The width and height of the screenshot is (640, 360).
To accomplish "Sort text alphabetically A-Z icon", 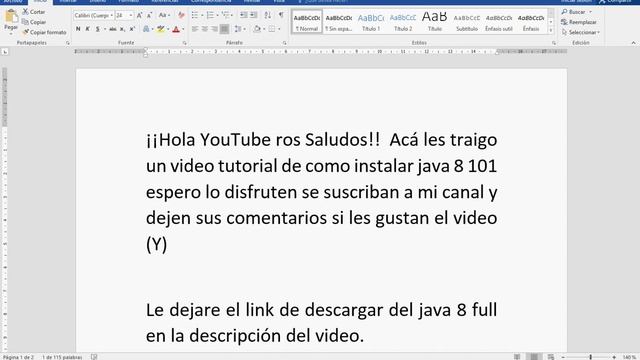I will [x=267, y=15].
